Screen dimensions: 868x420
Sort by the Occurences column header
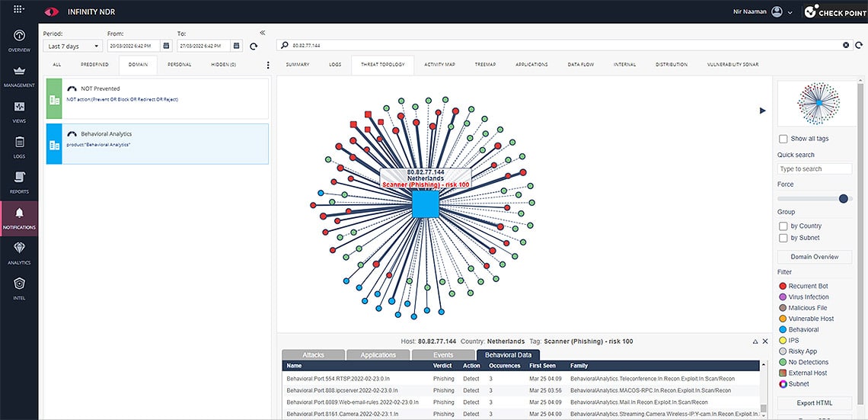[504, 366]
